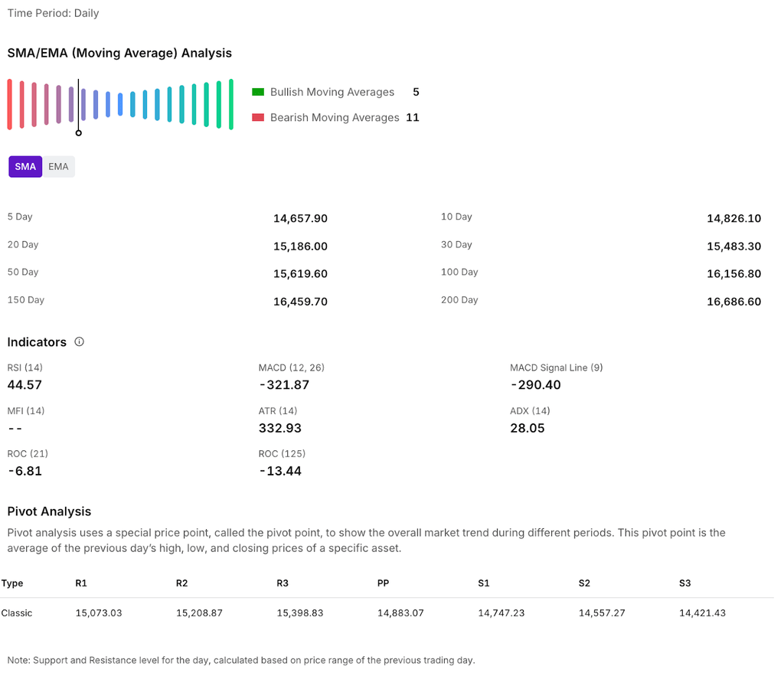The width and height of the screenshot is (784, 686).
Task: Click the rightmost green bar in the gauge
Action: (230, 104)
